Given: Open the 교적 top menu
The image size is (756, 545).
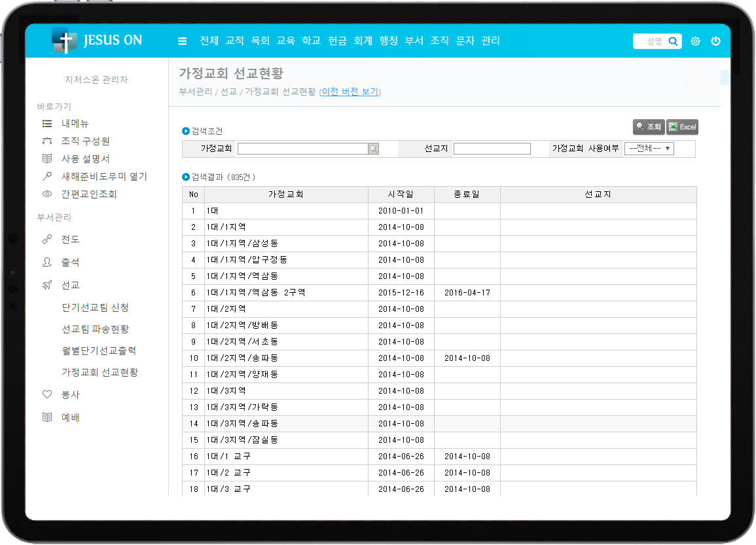Looking at the screenshot, I should pyautogui.click(x=234, y=41).
